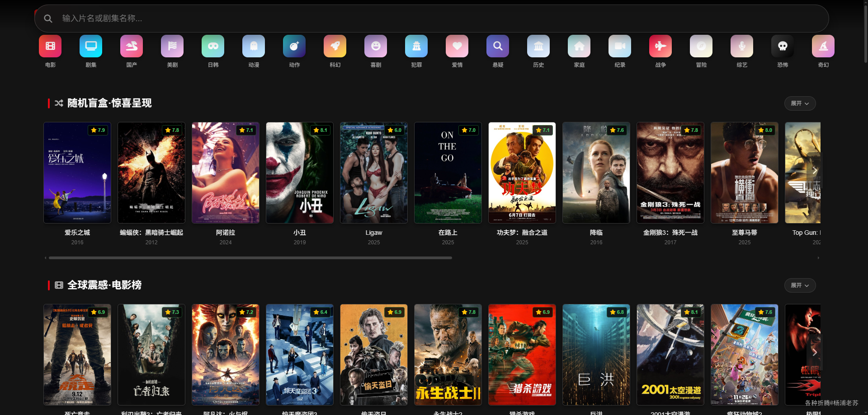Click the 7.9 rating badge on 爱乐之城
Screen dimensions: 868x415
coord(98,130)
